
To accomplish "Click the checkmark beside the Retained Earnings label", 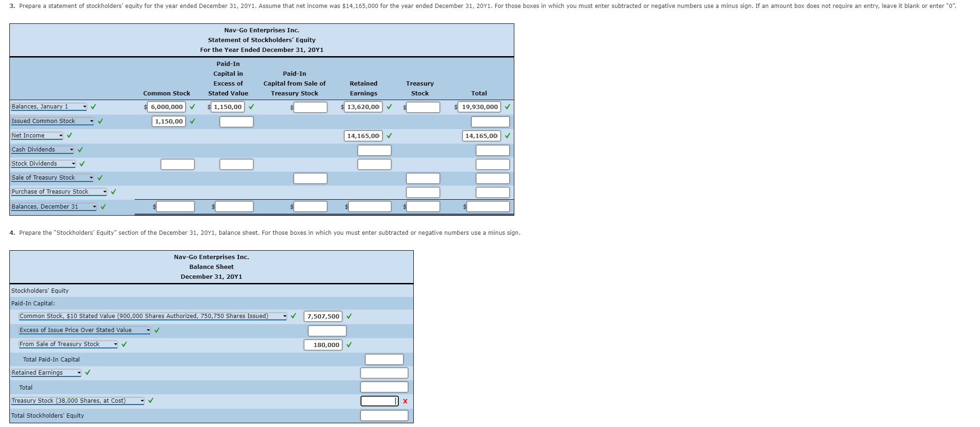I will coord(87,373).
